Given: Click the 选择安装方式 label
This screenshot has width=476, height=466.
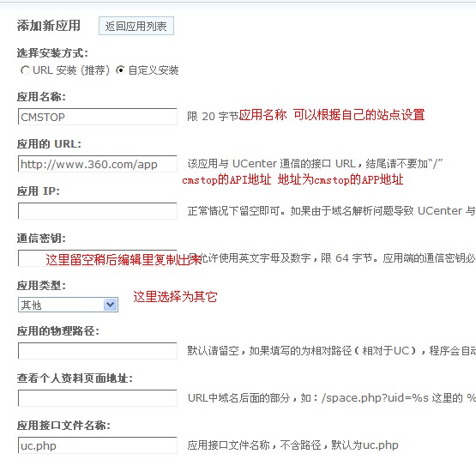Looking at the screenshot, I should (x=52, y=53).
